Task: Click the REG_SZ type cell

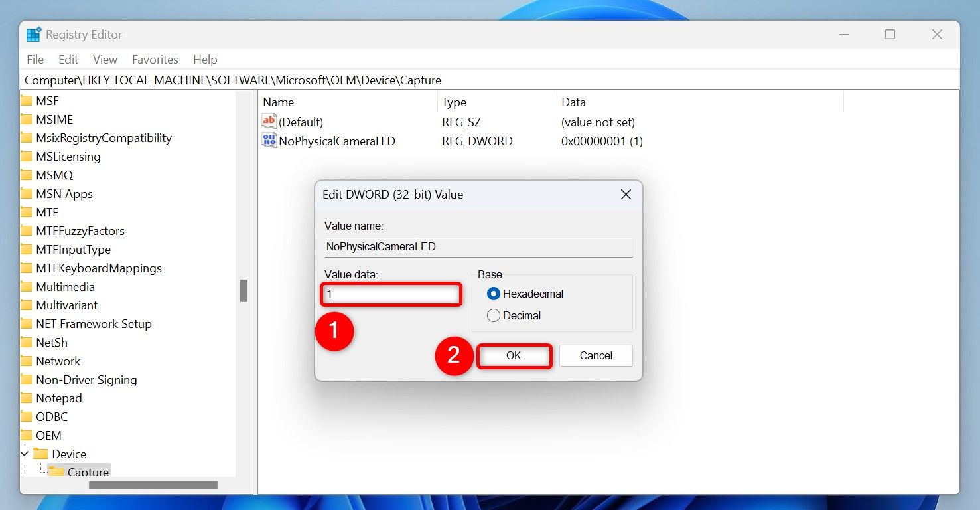Action: (x=462, y=122)
